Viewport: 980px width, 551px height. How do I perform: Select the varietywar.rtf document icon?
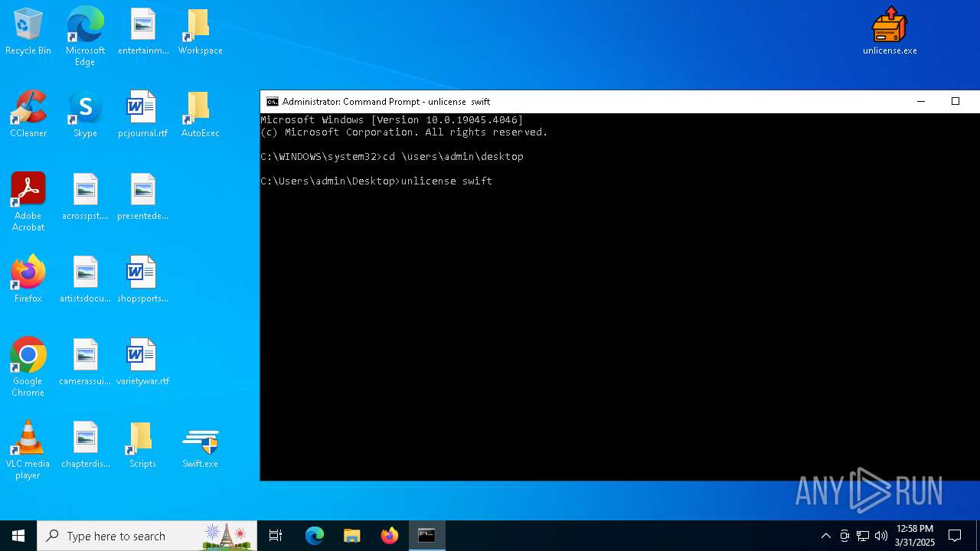tap(143, 363)
